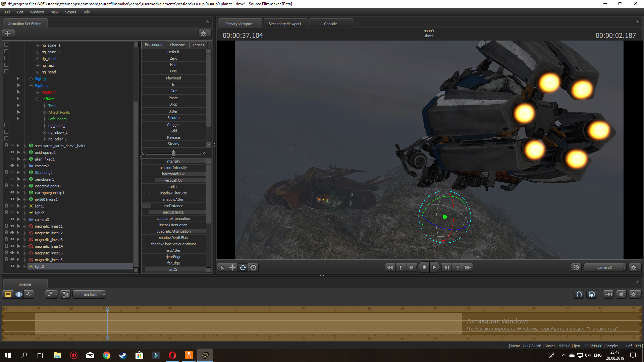This screenshot has width=644, height=362.
Task: Expand alien_fixed1 tree node
Action: [24, 159]
